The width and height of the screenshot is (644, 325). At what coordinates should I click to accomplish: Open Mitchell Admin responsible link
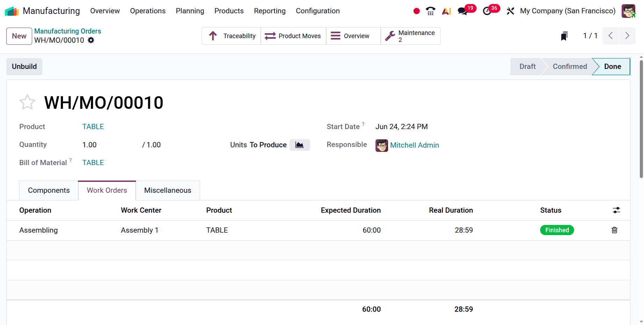click(415, 145)
